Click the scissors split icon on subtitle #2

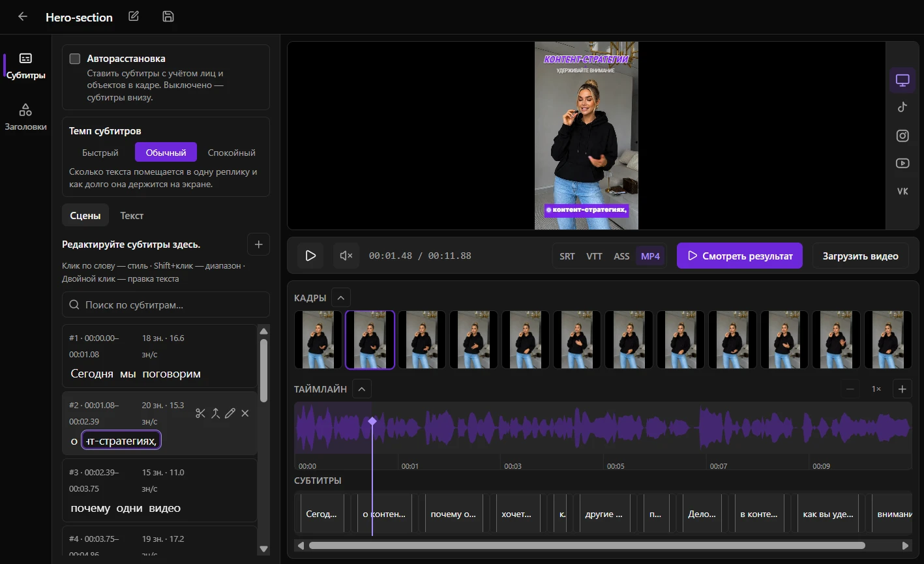tap(200, 413)
